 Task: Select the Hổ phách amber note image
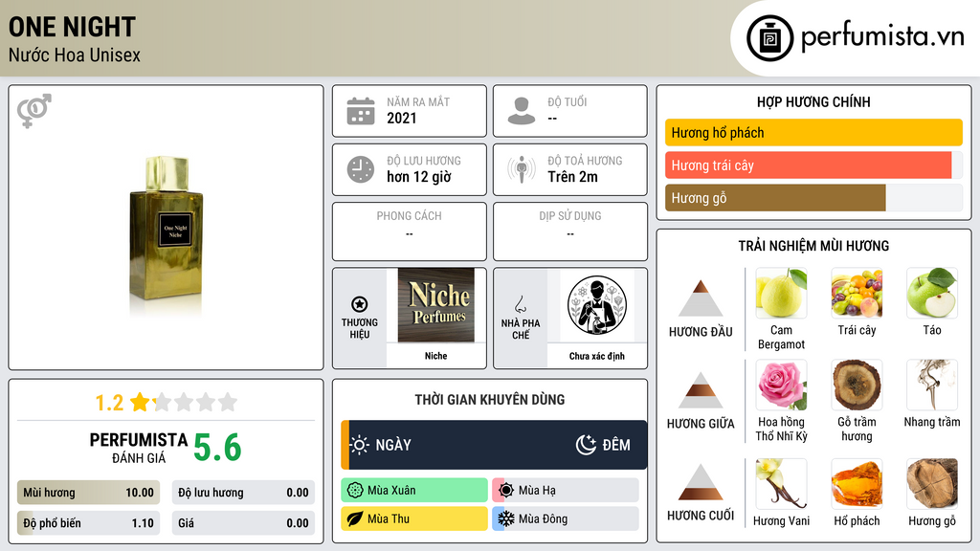(x=857, y=484)
